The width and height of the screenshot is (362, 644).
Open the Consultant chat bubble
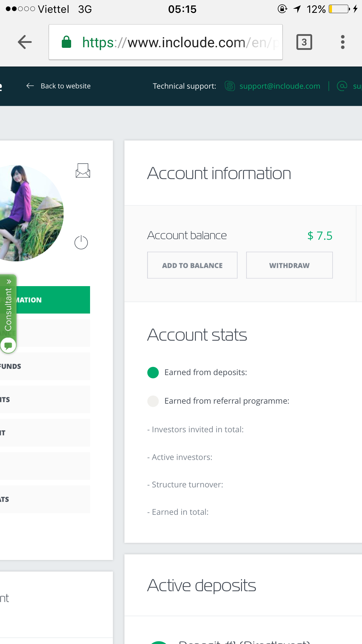(8, 346)
